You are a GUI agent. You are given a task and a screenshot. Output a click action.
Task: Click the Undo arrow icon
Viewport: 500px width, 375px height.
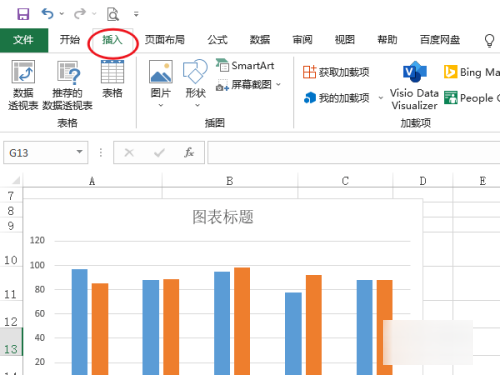[x=48, y=14]
